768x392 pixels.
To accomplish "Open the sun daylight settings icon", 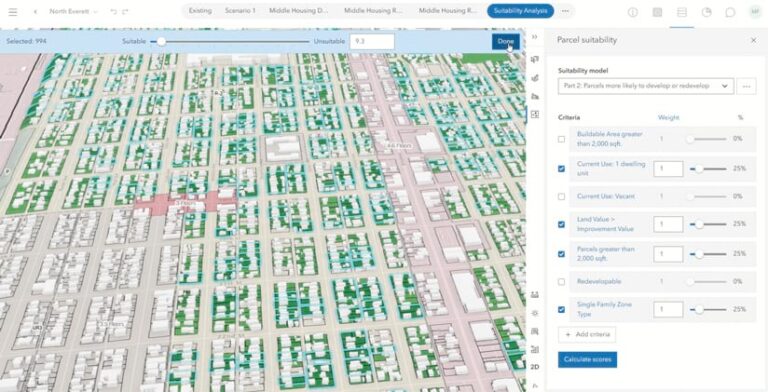I will coord(535,313).
